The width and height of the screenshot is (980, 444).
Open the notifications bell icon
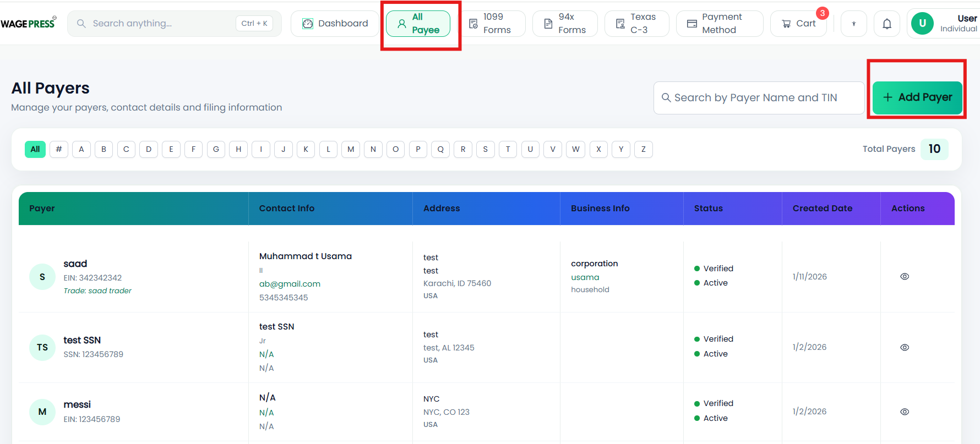887,24
